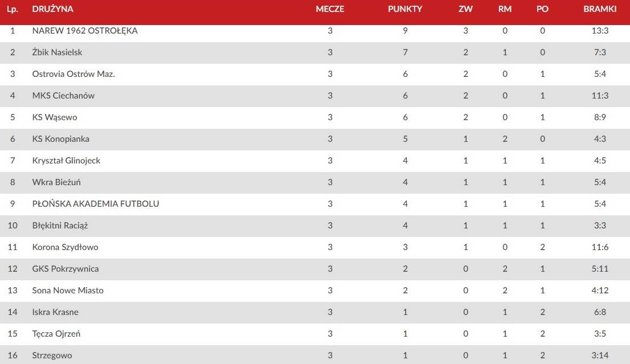The image size is (630, 364).
Task: Open Tęcza Ojrzeń team row
Action: pyautogui.click(x=315, y=334)
